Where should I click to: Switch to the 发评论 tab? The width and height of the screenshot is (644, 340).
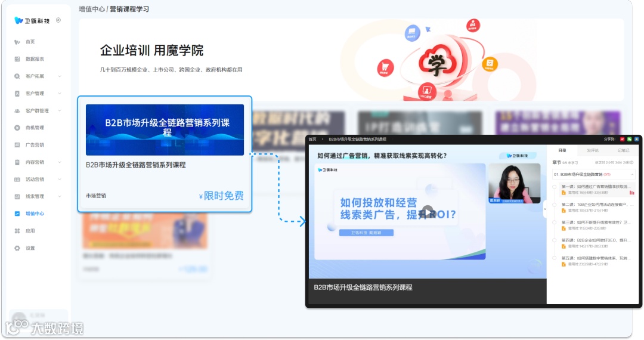(x=593, y=151)
